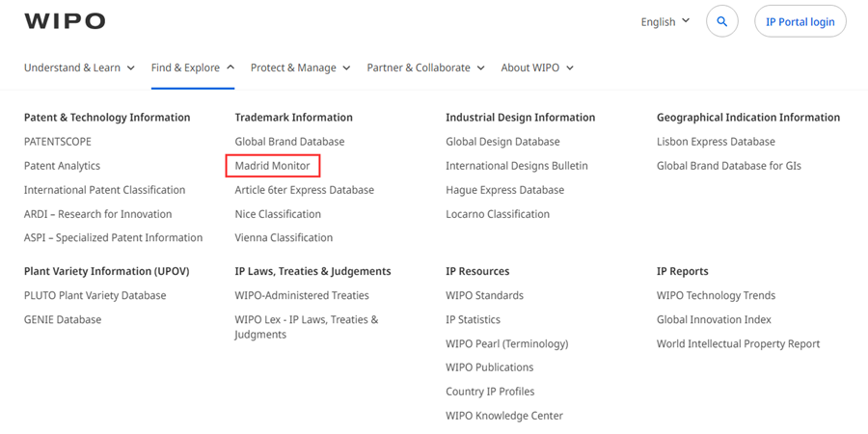This screenshot has width=868, height=434.
Task: Open the PATENTSCOPE link
Action: click(58, 142)
